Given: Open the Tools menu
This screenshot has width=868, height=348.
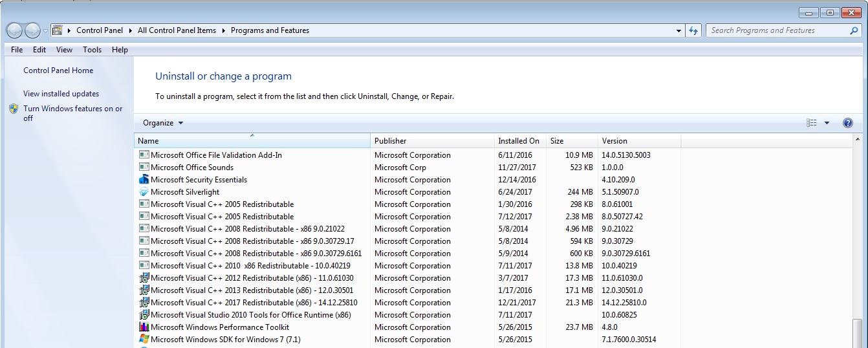Looking at the screenshot, I should (92, 50).
